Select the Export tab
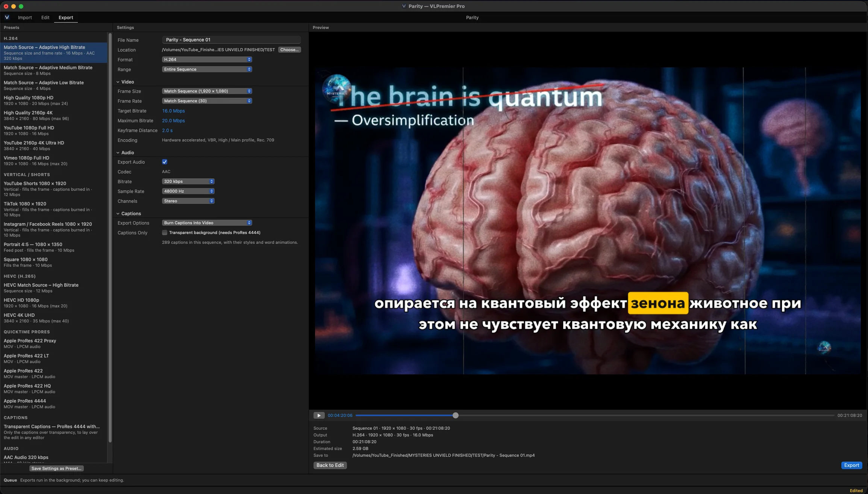 click(66, 17)
